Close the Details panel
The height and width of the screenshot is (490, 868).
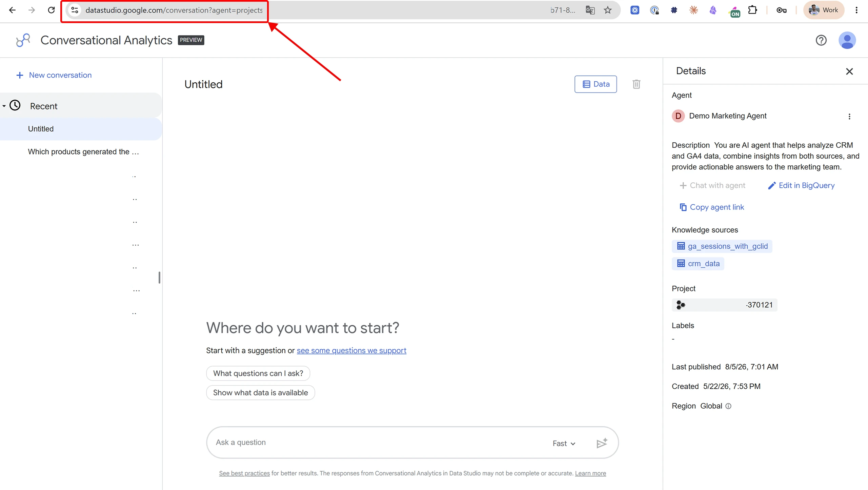[x=849, y=71]
